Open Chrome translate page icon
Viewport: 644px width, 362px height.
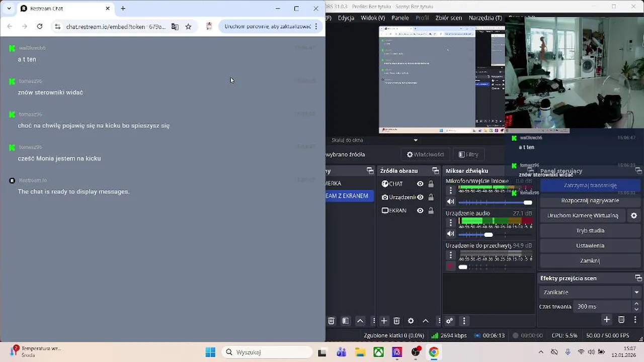click(x=175, y=27)
